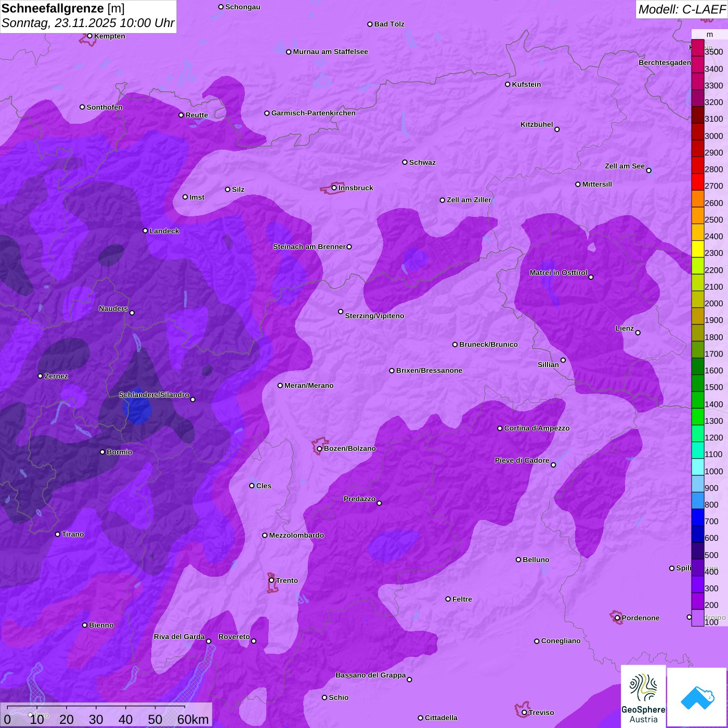Click the 'Sillian' label
The height and width of the screenshot is (728, 728).
548,365
